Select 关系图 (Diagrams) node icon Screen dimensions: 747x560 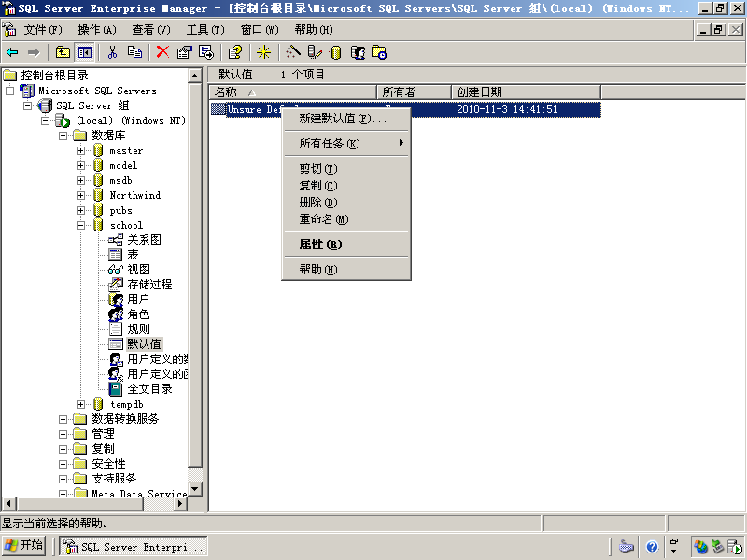point(115,240)
